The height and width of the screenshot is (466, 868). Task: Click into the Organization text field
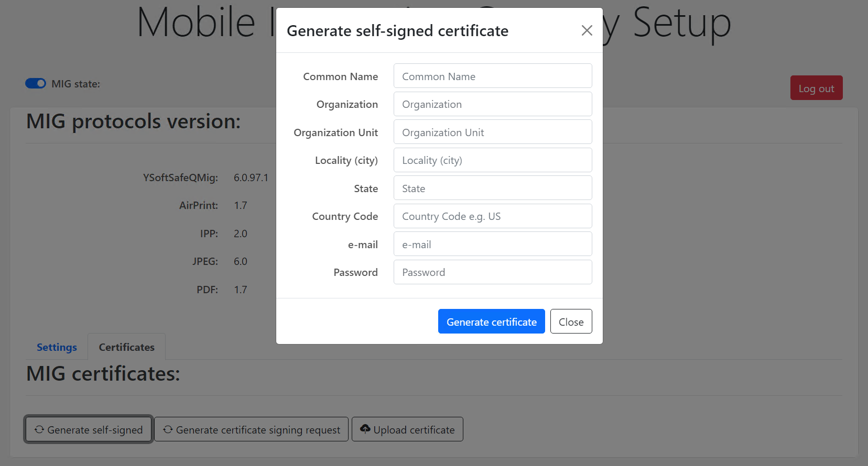(493, 104)
